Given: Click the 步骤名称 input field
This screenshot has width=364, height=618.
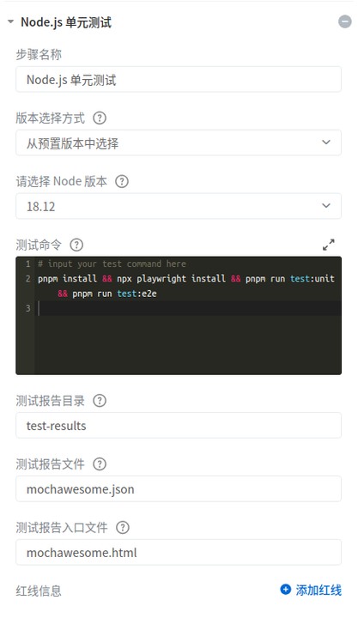Looking at the screenshot, I should tap(179, 80).
